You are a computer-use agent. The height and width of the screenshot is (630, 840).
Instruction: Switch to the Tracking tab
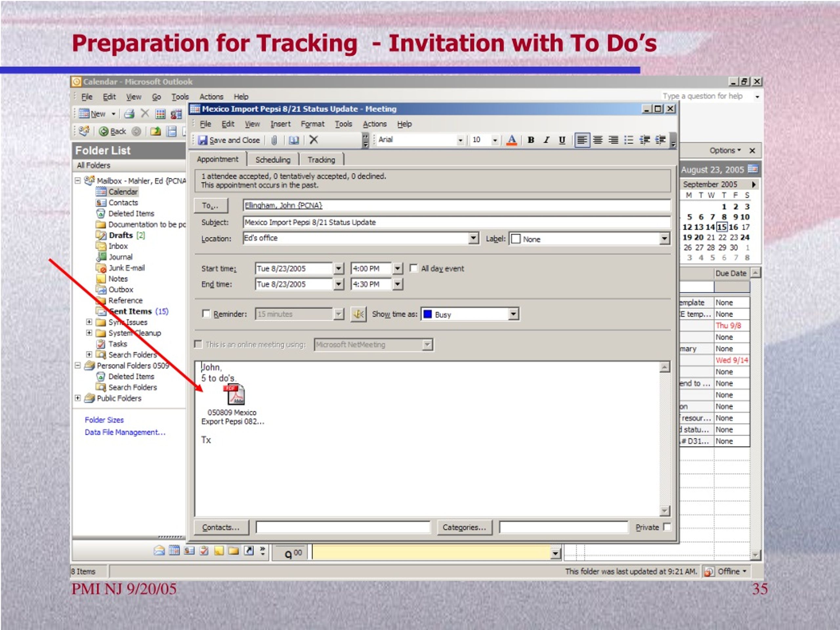pos(321,159)
